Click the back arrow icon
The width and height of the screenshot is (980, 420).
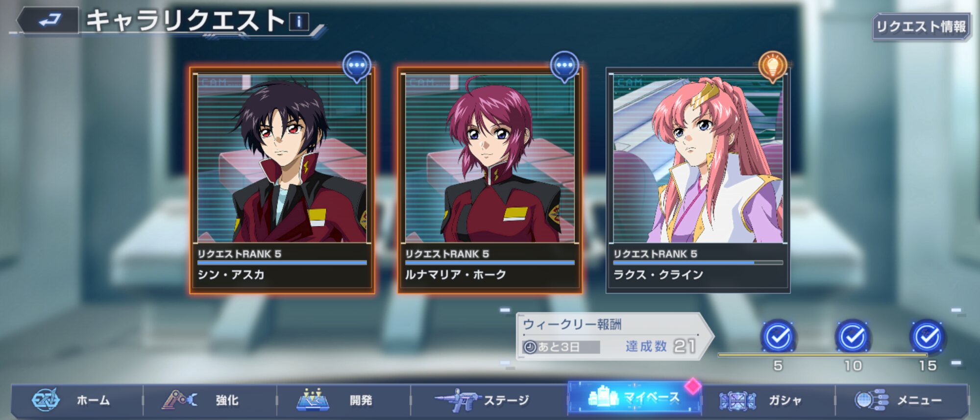[49, 21]
